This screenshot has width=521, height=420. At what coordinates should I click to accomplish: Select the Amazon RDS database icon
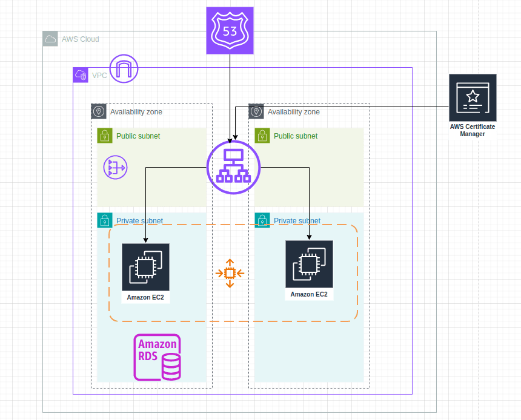click(x=157, y=357)
